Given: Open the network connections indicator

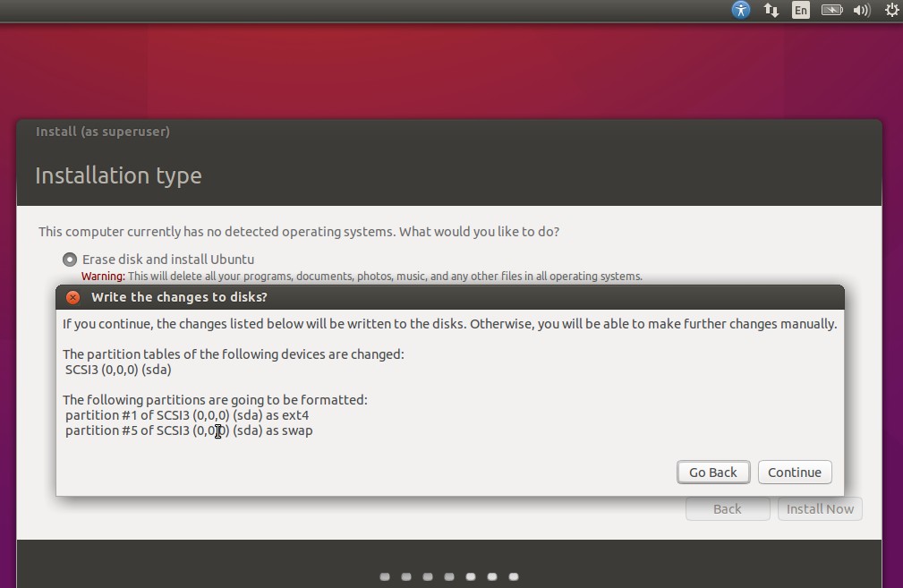Looking at the screenshot, I should (771, 11).
